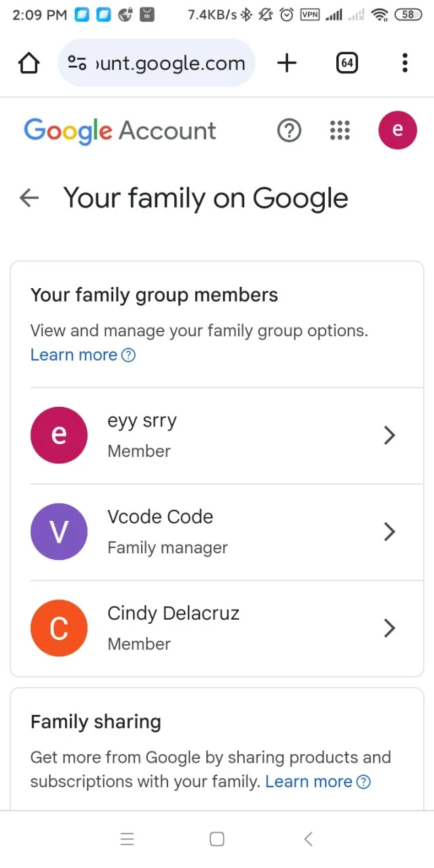Open the browser three-dot menu

pos(405,63)
